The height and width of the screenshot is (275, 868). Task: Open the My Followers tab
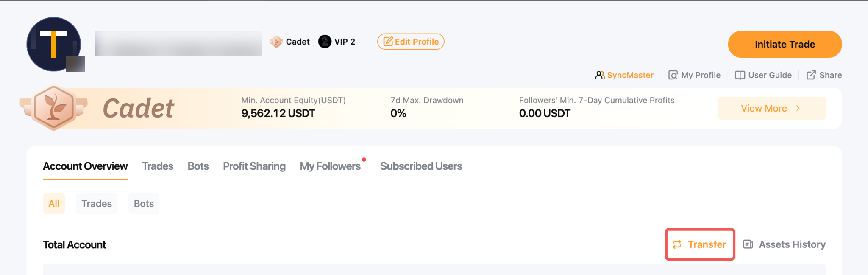click(330, 166)
